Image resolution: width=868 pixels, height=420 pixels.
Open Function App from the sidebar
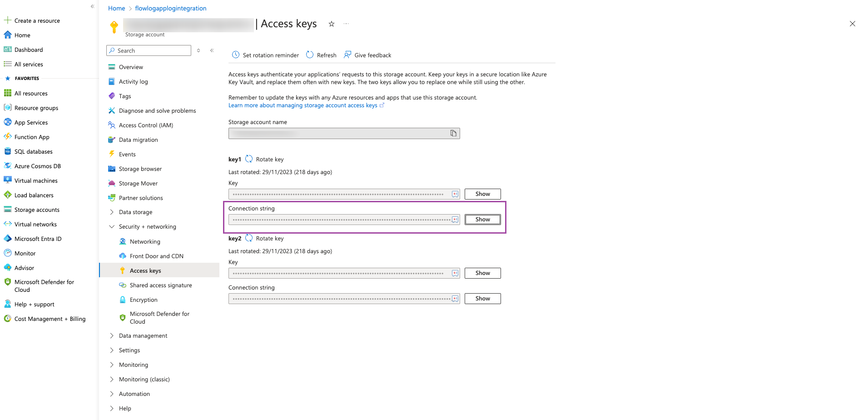pos(32,137)
